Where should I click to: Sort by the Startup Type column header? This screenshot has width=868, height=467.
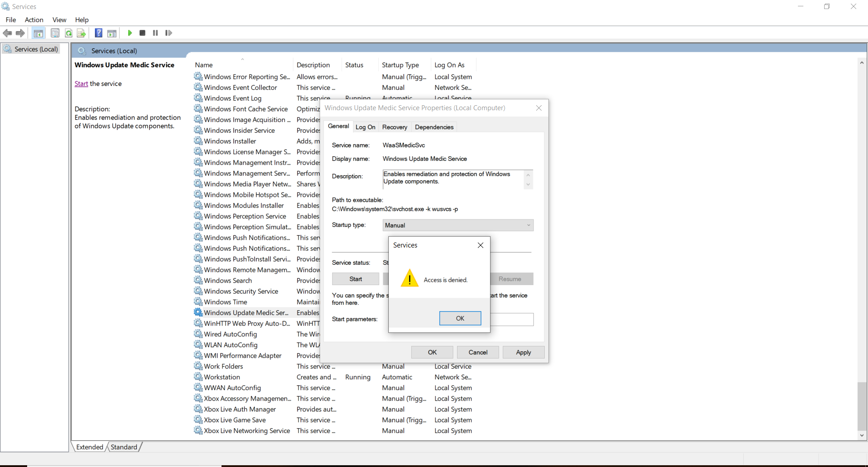pos(405,65)
